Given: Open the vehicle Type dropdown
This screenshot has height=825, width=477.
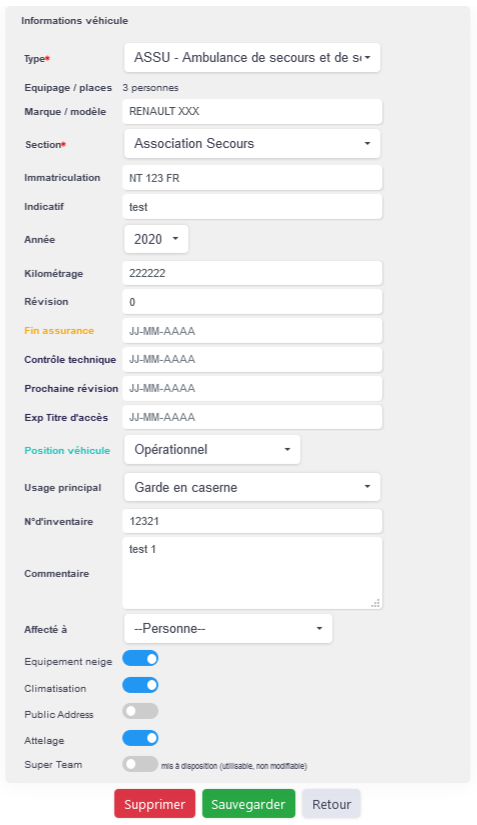Looking at the screenshot, I should (x=252, y=58).
